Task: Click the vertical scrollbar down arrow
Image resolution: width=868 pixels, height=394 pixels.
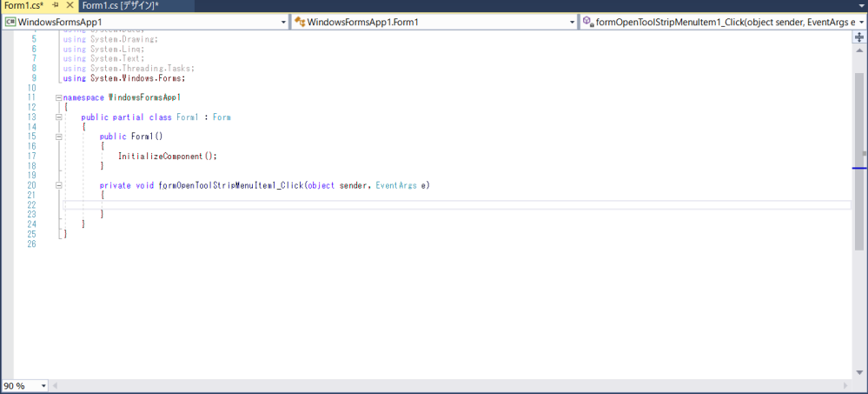Action: pos(859,373)
